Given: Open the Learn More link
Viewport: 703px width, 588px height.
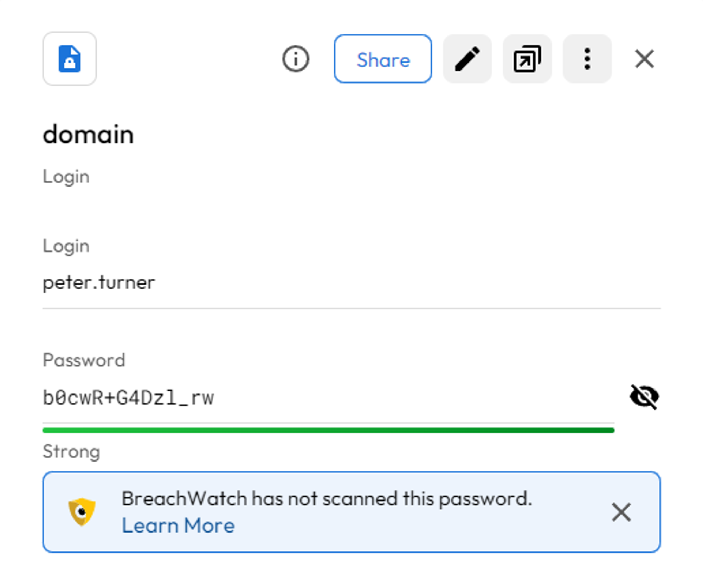Looking at the screenshot, I should point(178,526).
